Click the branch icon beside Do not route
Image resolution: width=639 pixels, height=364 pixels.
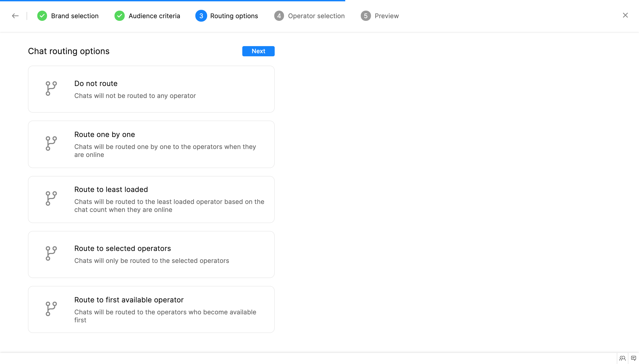(51, 88)
